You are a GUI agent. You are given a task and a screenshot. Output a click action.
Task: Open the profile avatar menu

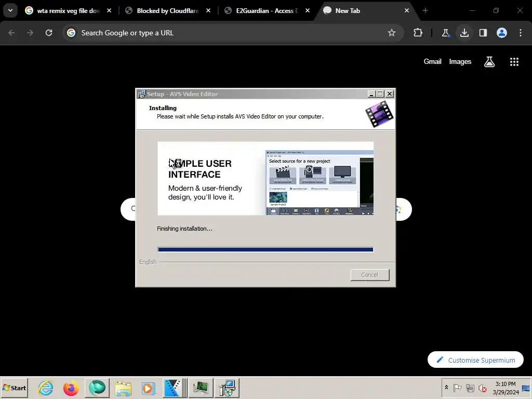(x=502, y=33)
